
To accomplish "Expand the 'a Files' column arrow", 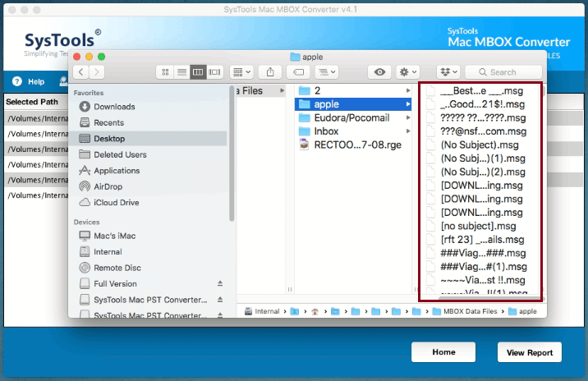I will click(282, 91).
